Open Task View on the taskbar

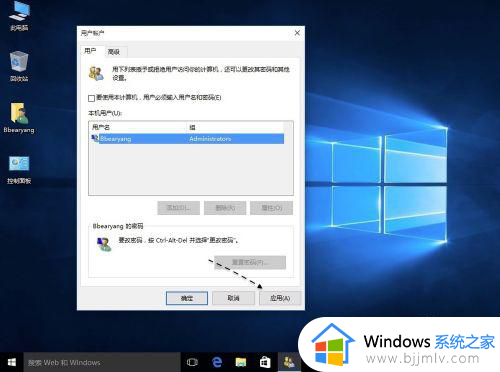192,362
